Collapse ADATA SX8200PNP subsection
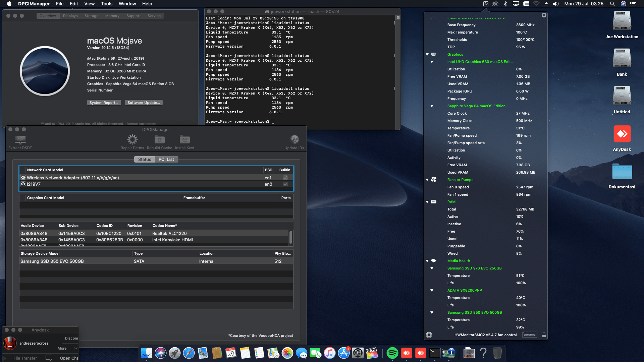Image resolution: width=644 pixels, height=362 pixels. coord(432,290)
